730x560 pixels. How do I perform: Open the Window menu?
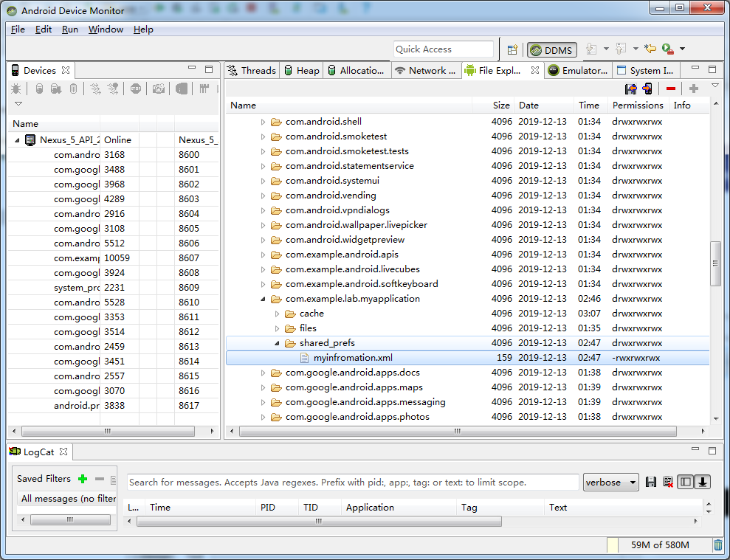[x=106, y=30]
